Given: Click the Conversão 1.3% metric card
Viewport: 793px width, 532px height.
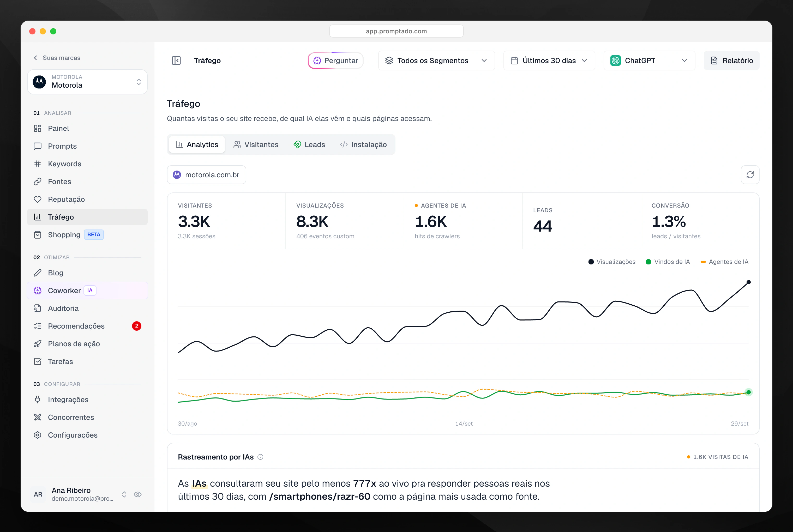Looking at the screenshot, I should click(700, 221).
